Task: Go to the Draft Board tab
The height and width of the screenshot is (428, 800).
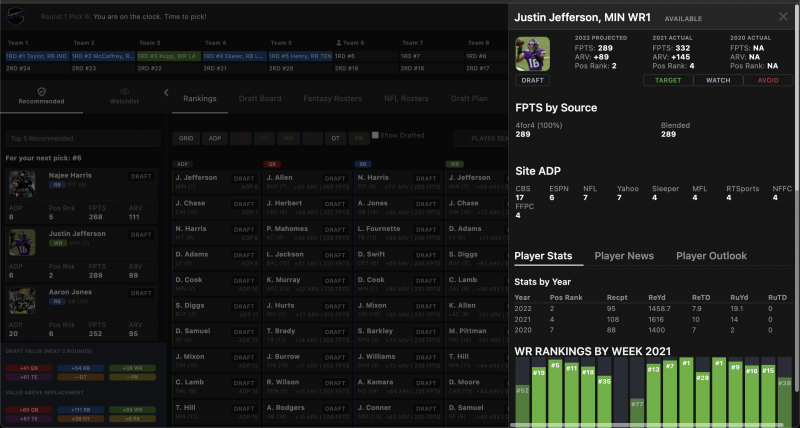Action: coord(258,99)
